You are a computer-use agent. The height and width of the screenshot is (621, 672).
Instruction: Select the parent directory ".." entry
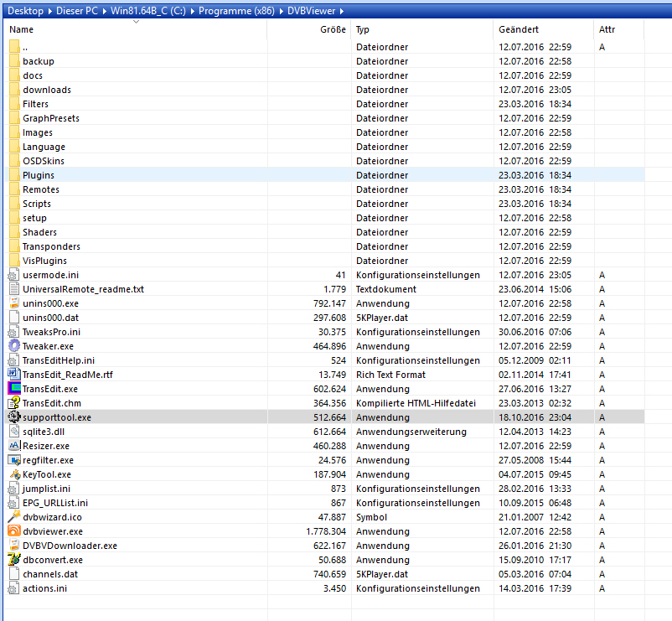25,47
